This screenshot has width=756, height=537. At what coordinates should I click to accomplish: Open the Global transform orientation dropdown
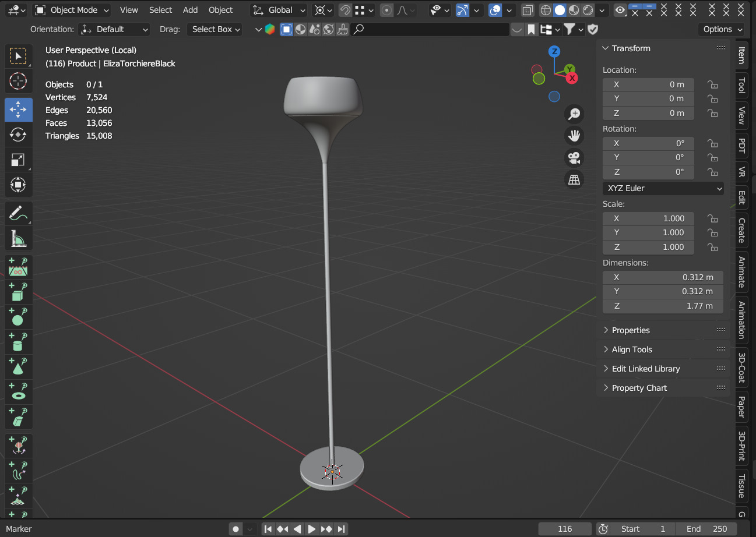click(279, 10)
